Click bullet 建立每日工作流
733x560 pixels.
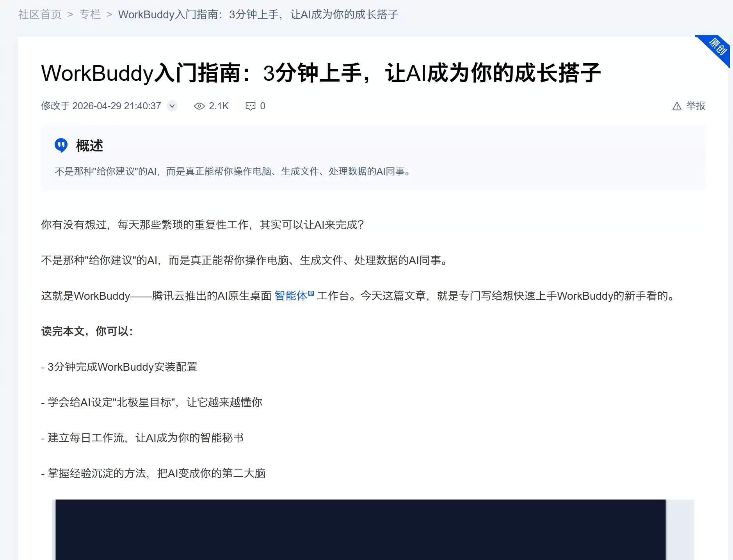pos(142,438)
